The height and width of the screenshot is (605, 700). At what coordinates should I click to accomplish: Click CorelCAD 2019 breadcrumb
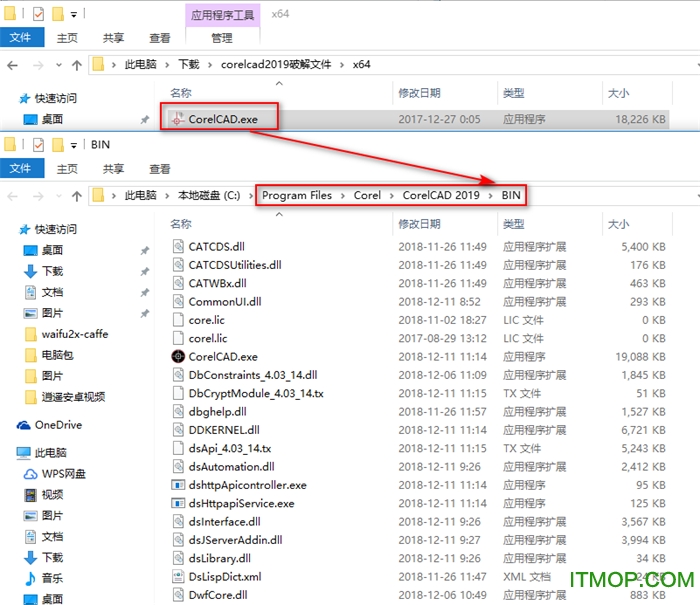pos(441,196)
